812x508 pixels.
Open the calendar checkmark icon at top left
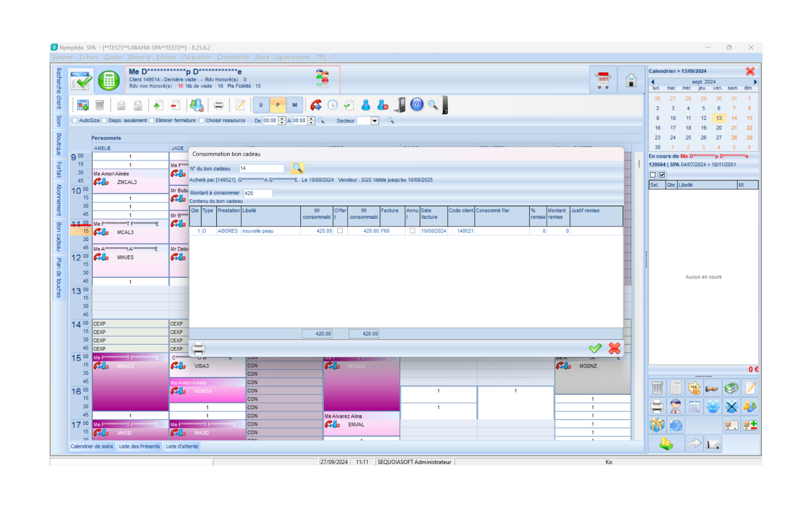coord(81,80)
